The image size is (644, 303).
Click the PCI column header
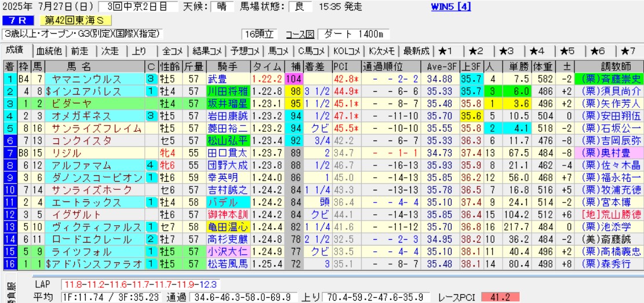coord(341,66)
